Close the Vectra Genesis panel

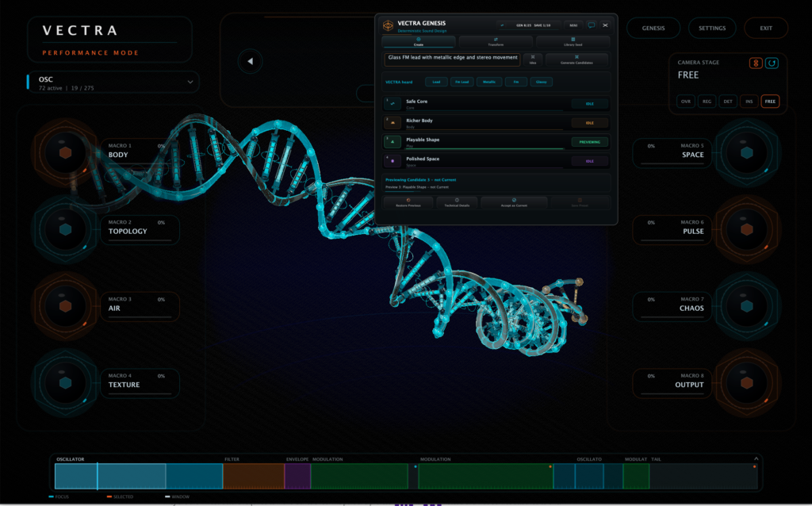[605, 25]
